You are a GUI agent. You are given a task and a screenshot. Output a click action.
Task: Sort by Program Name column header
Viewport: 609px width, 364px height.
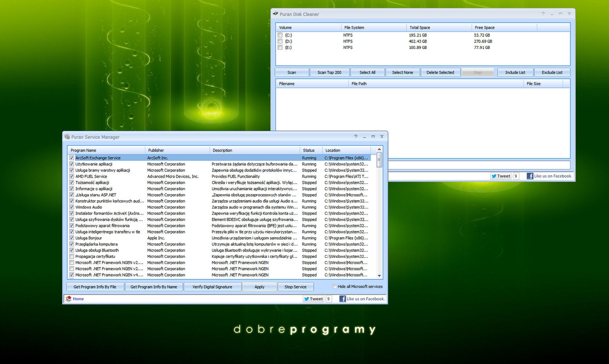(x=106, y=150)
